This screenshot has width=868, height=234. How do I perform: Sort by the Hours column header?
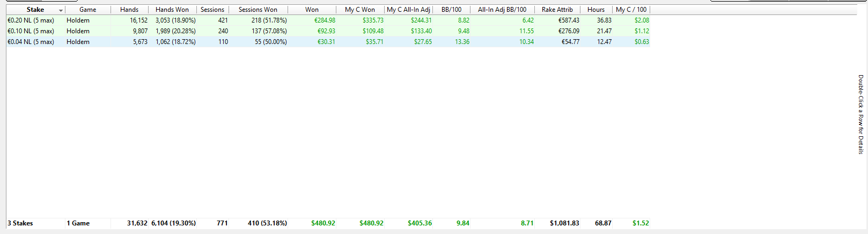(596, 10)
